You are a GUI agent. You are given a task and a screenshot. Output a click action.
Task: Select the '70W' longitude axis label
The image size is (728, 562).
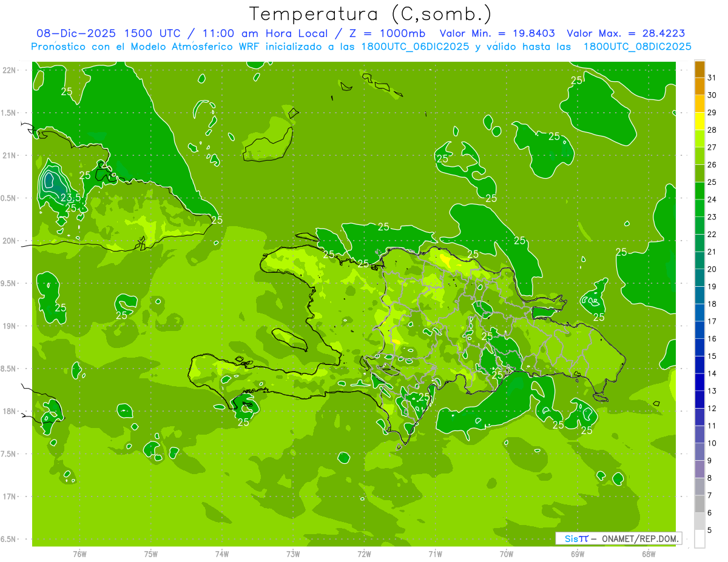(507, 554)
